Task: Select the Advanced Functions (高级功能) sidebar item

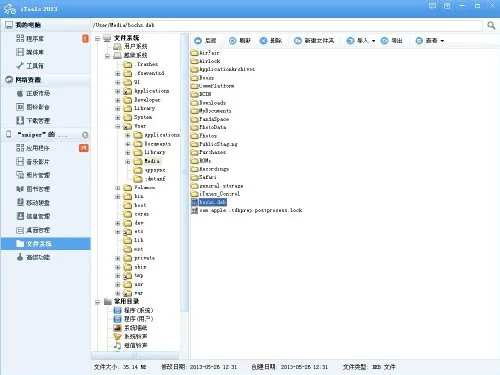Action: (33, 257)
